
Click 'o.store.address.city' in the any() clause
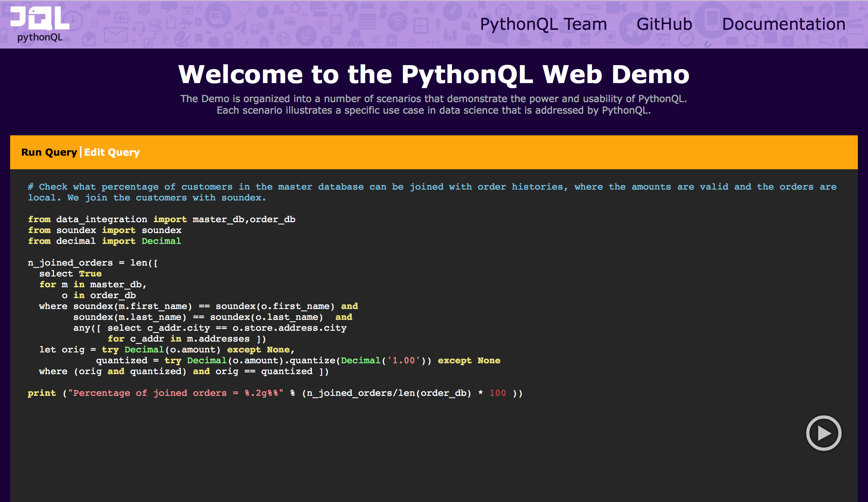point(289,328)
